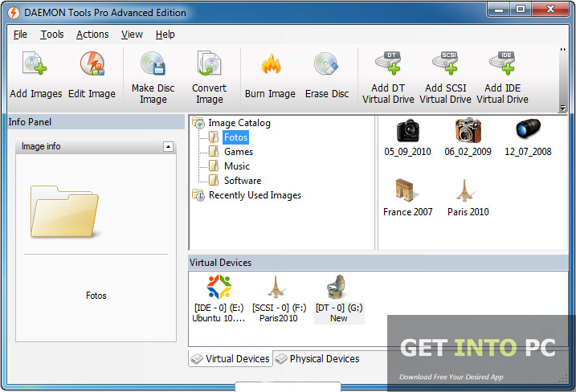Select the Fotos folder in catalog tree
Screen dimensions: 576x392
[236, 137]
